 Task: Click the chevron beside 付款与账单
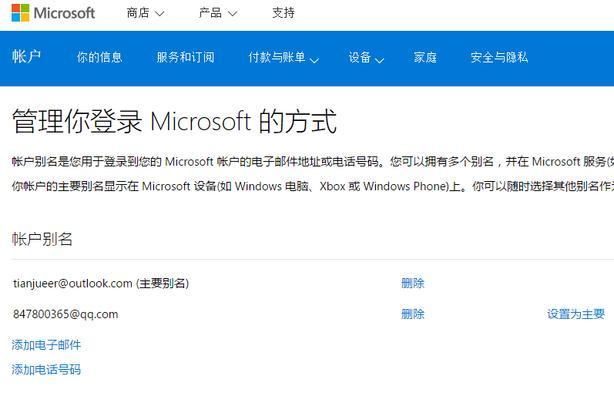[x=314, y=60]
